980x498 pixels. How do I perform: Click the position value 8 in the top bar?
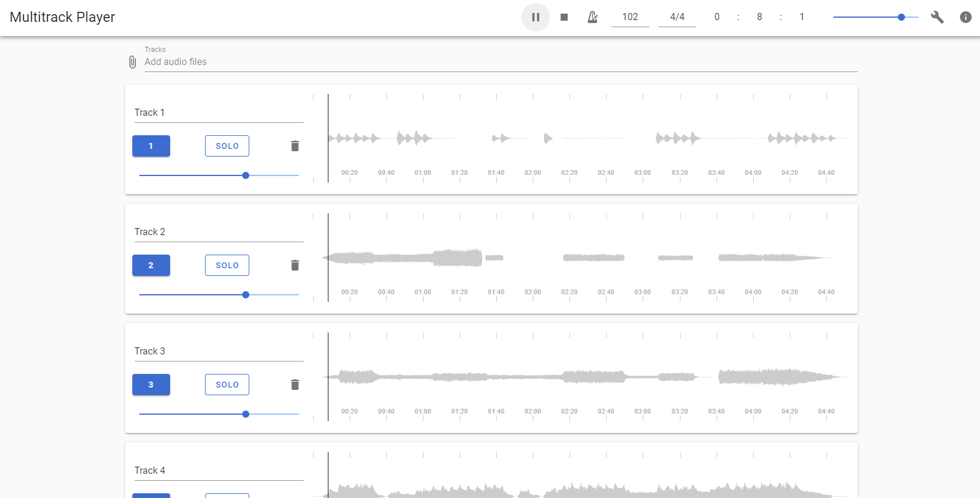coord(759,17)
